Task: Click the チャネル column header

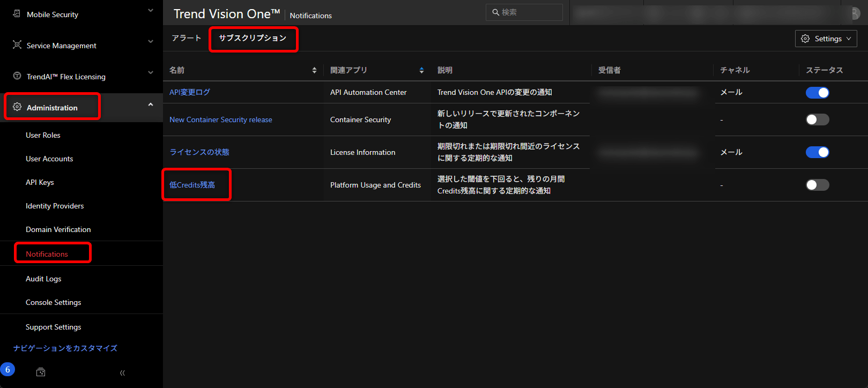Action: [735, 70]
